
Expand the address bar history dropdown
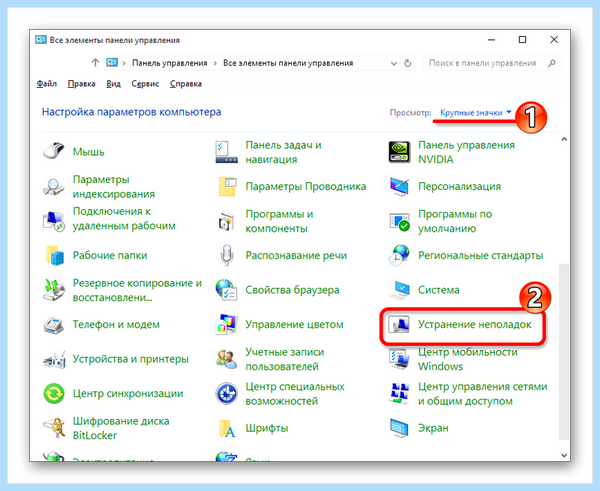[x=393, y=63]
